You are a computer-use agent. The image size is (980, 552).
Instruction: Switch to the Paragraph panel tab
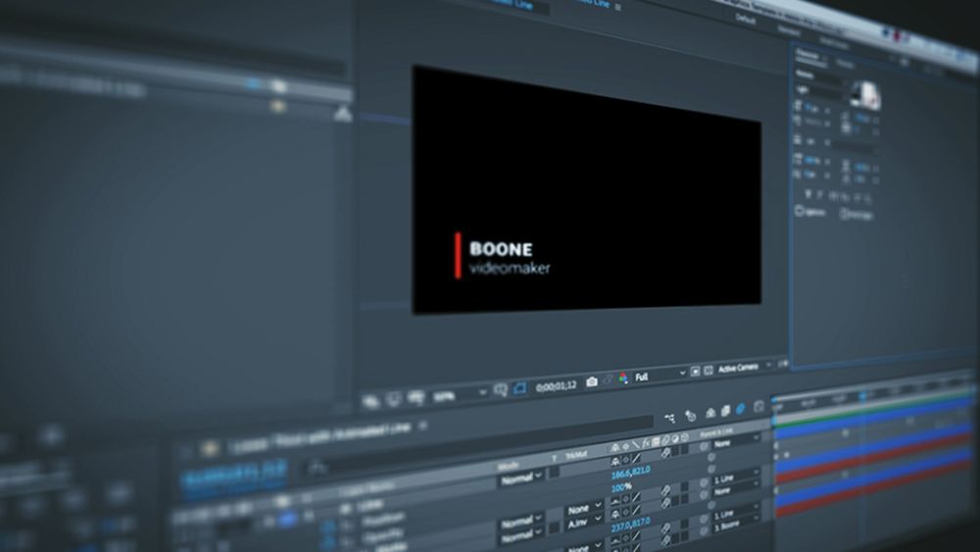(x=845, y=63)
